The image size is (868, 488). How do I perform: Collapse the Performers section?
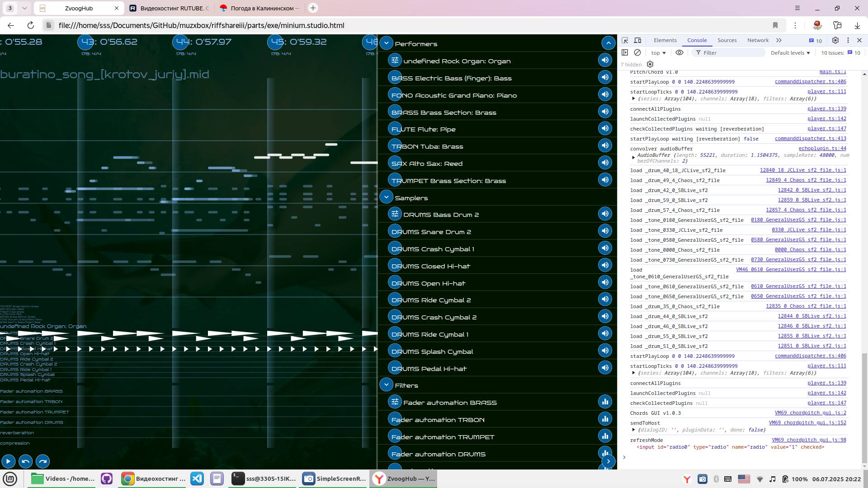pos(386,43)
